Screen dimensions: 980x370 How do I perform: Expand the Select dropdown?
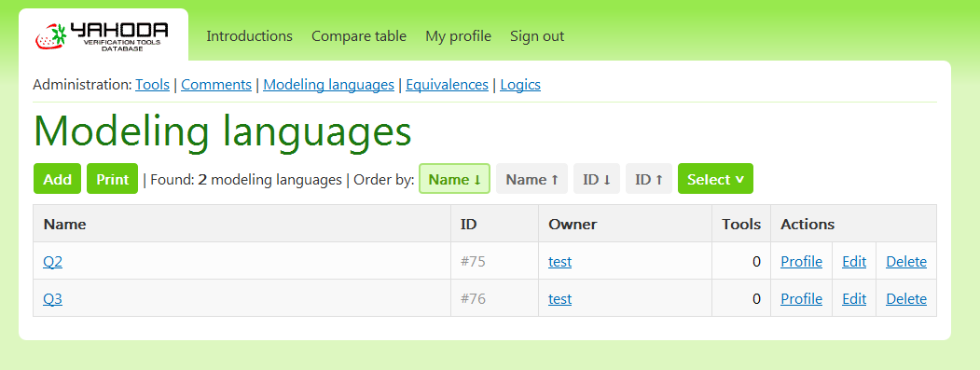pyautogui.click(x=715, y=179)
